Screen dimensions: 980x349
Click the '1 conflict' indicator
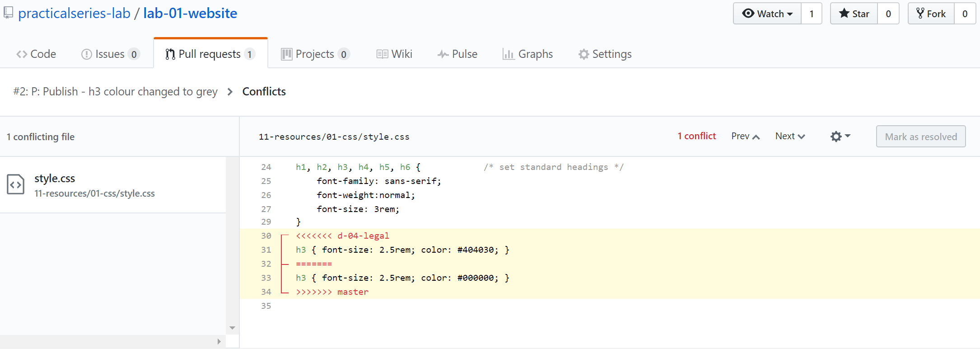(x=696, y=136)
